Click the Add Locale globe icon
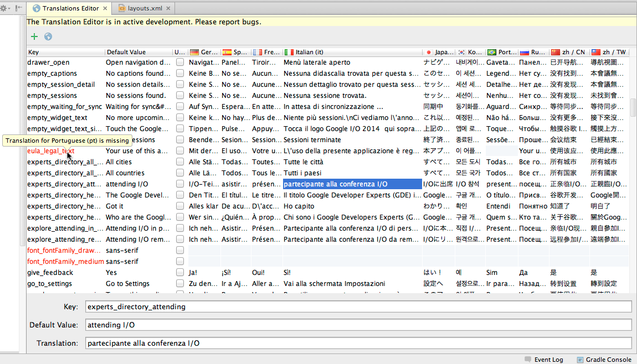The image size is (637, 364). click(48, 37)
